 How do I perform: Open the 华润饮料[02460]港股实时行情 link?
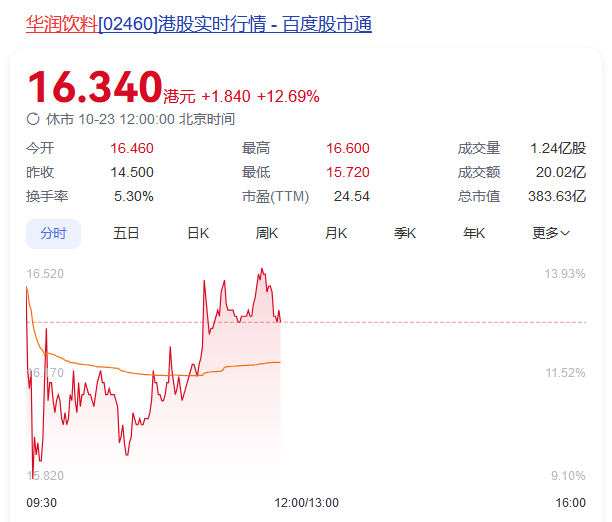click(x=199, y=24)
